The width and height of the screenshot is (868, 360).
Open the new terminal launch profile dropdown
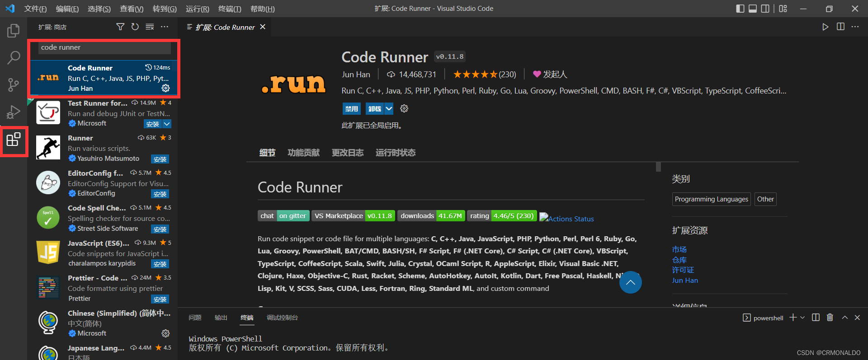point(802,318)
